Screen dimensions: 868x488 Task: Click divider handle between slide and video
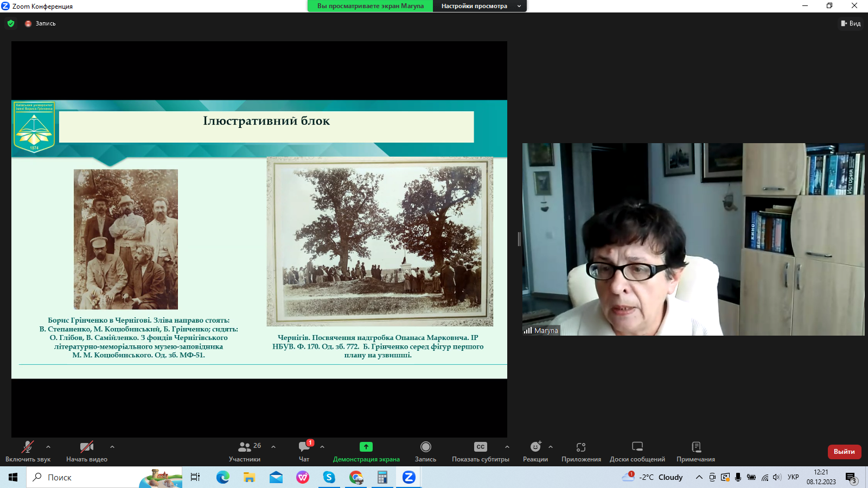pos(519,239)
